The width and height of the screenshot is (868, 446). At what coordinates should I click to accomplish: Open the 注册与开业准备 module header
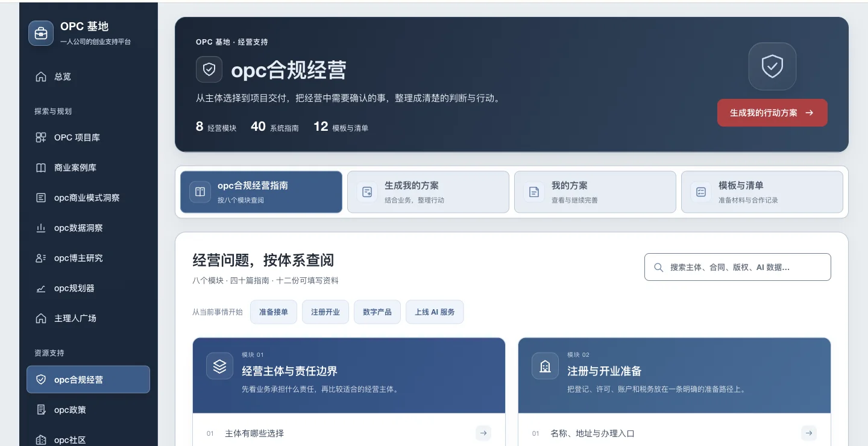[x=675, y=375]
